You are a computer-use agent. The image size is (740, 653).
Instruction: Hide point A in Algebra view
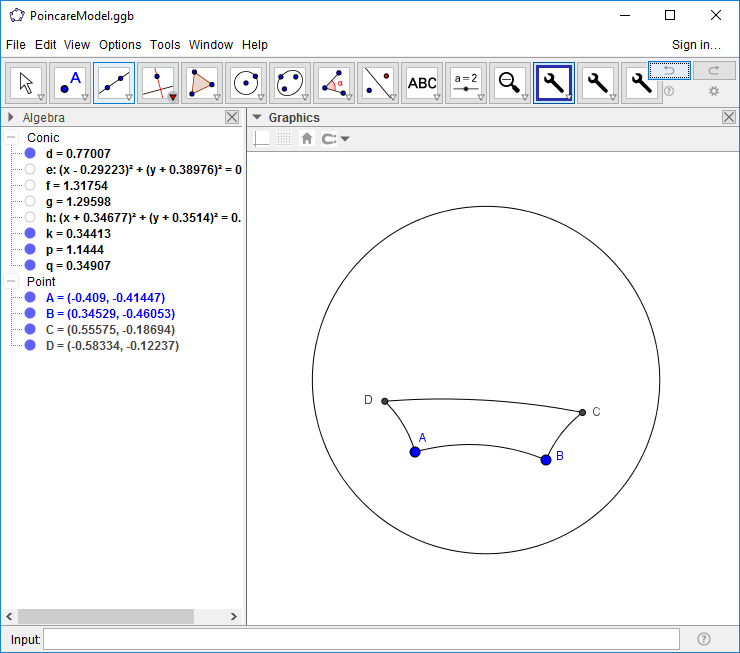[x=30, y=298]
